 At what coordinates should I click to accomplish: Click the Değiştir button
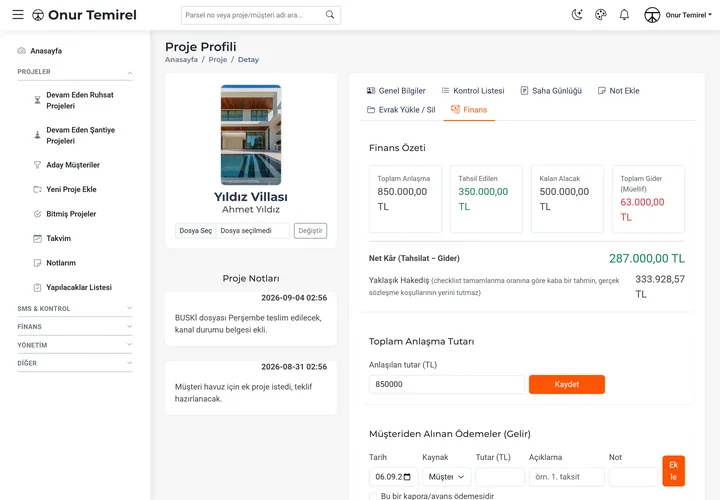pyautogui.click(x=310, y=230)
